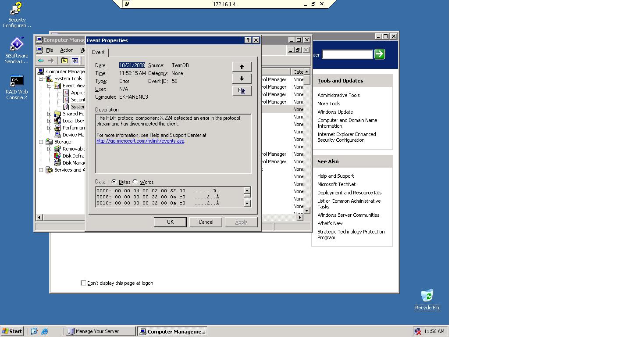The image size is (644, 337).
Task: Click the help question mark in Event Properties
Action: [x=248, y=40]
